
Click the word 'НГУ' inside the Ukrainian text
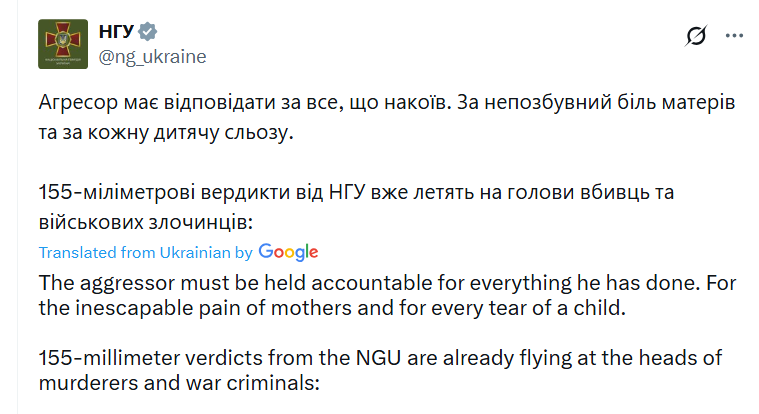pyautogui.click(x=347, y=192)
